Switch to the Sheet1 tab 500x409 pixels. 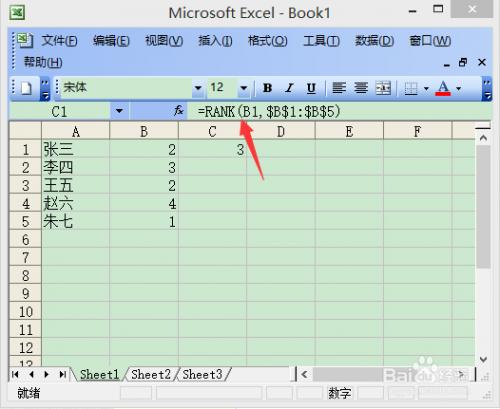(x=99, y=374)
